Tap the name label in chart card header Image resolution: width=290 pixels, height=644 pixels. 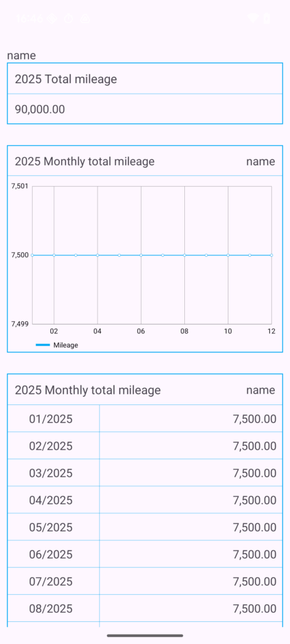[260, 162]
